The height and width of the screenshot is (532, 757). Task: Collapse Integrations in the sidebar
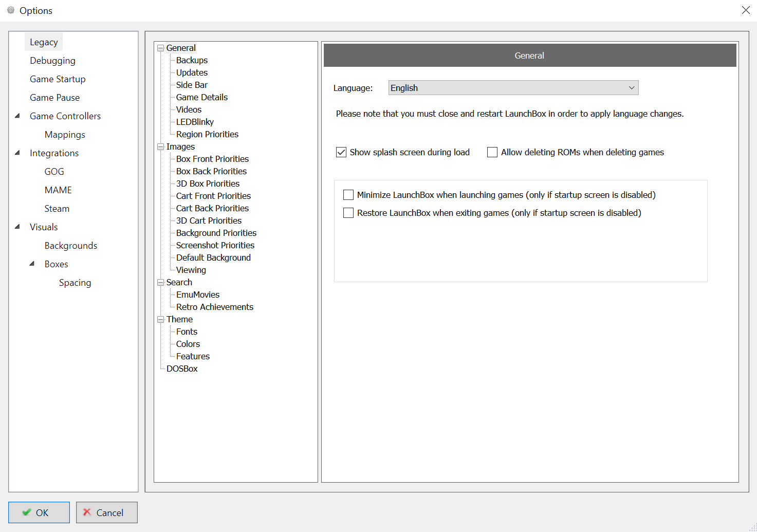click(17, 153)
